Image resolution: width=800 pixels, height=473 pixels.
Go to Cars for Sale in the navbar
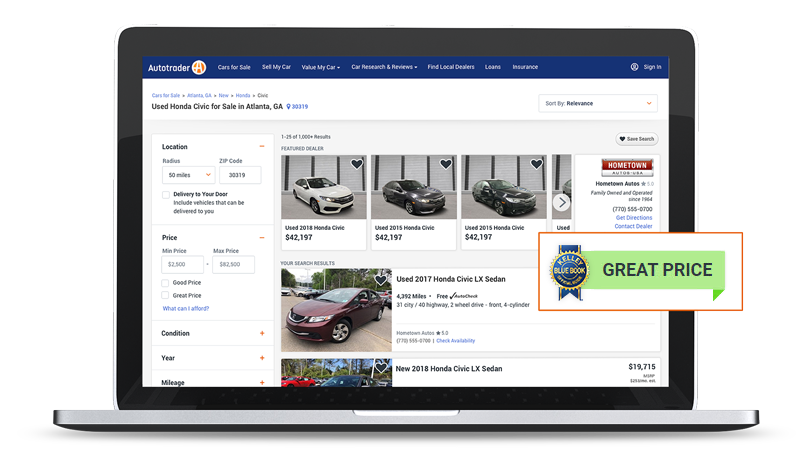(x=234, y=67)
